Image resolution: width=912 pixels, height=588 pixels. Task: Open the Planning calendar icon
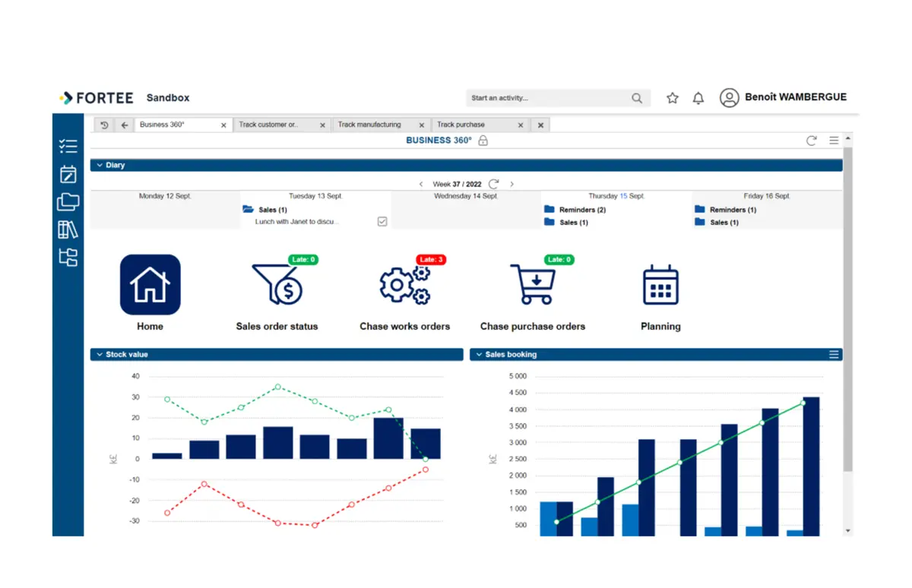[x=660, y=285]
